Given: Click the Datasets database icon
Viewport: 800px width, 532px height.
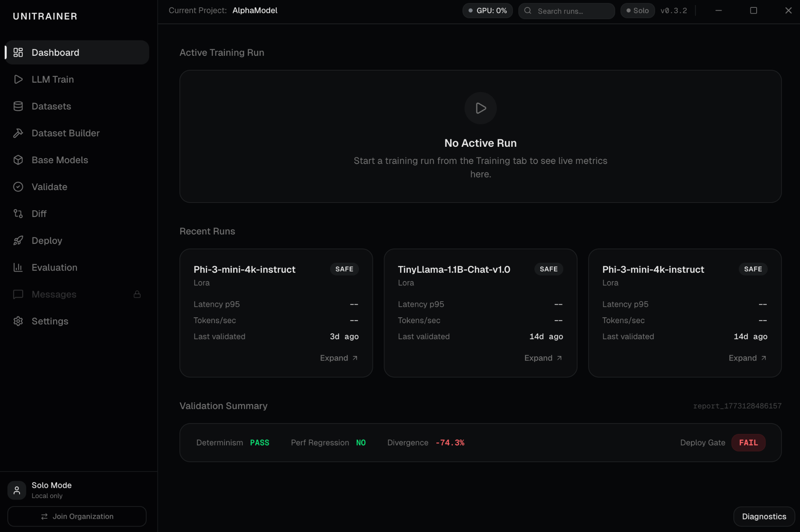Looking at the screenshot, I should pos(18,106).
